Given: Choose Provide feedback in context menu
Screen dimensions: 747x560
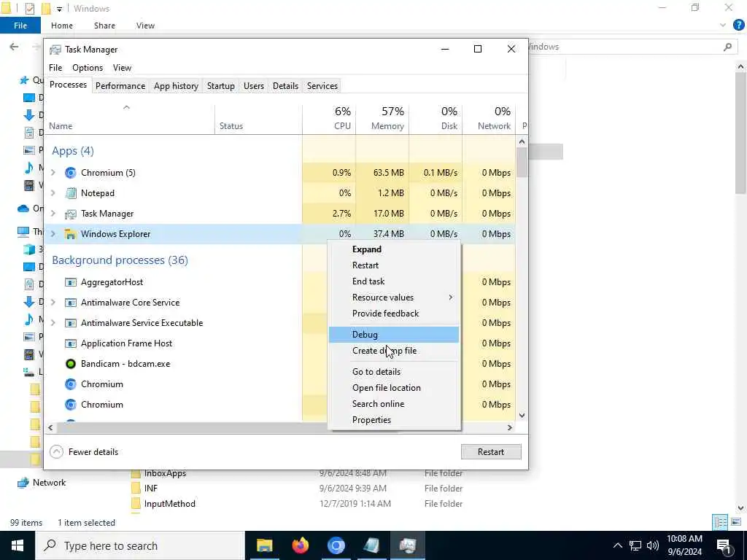Looking at the screenshot, I should pyautogui.click(x=394, y=314).
